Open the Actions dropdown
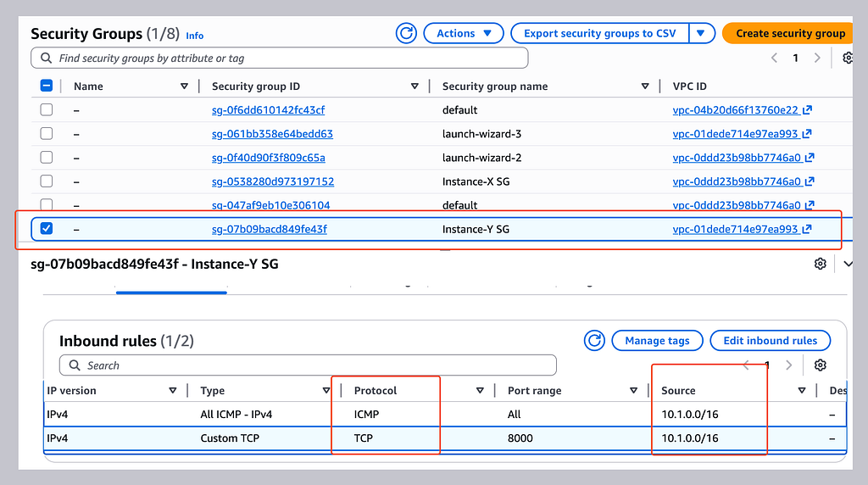Viewport: 868px width, 485px height. (x=464, y=33)
